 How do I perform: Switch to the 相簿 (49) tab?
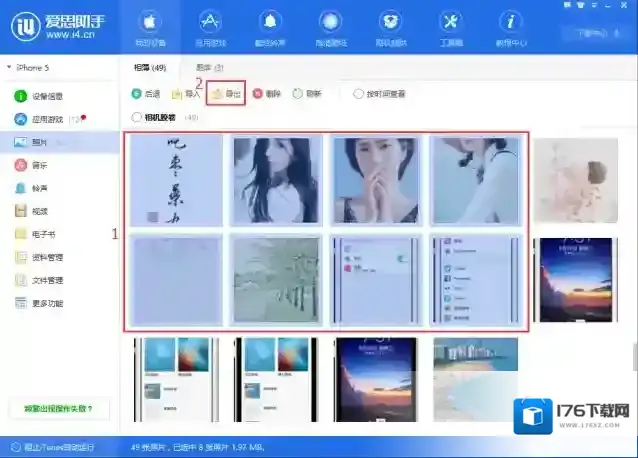coord(150,68)
